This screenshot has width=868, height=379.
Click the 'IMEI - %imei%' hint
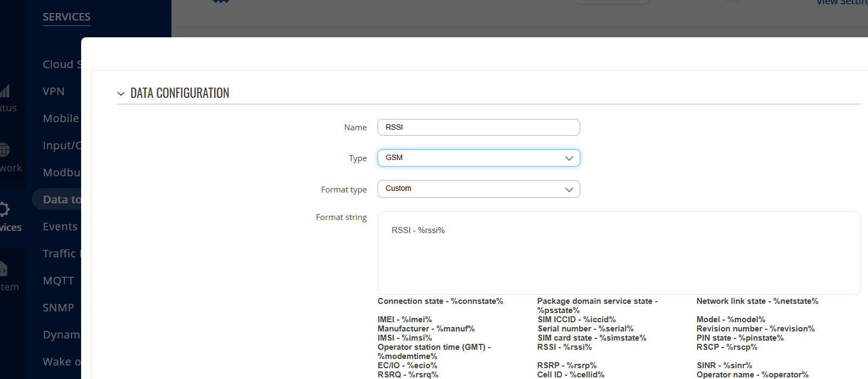click(x=405, y=320)
